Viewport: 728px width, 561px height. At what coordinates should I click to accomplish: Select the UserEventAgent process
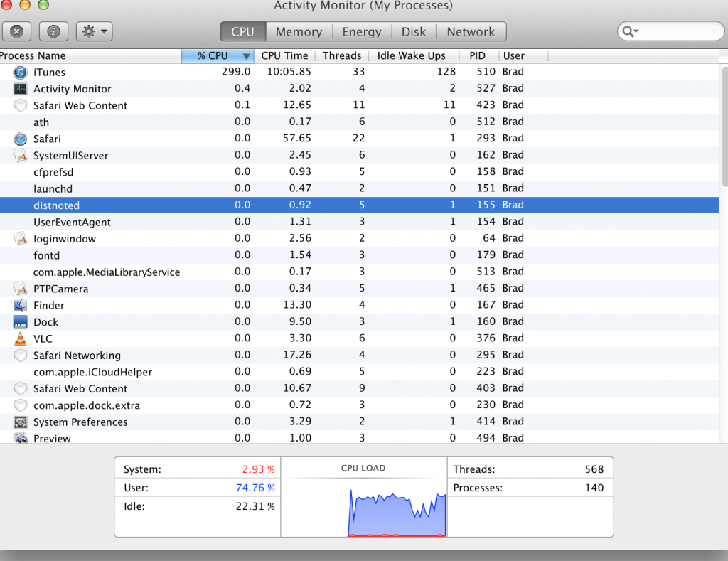pyautogui.click(x=359, y=222)
